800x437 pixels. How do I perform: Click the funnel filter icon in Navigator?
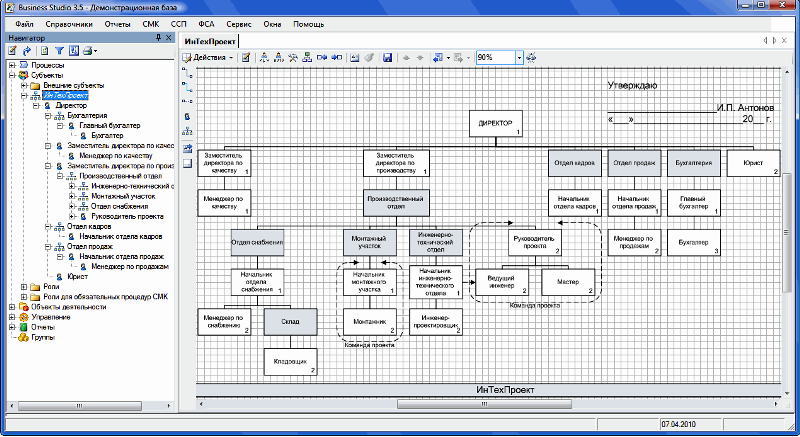[x=59, y=50]
